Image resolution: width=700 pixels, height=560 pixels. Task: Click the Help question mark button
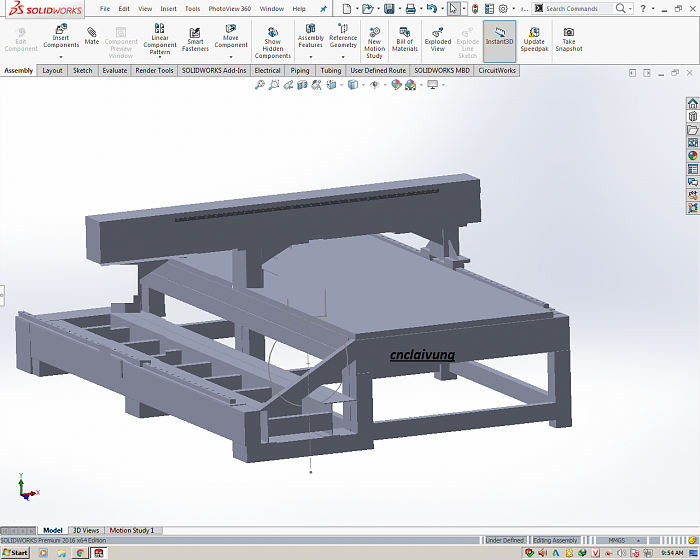click(x=643, y=8)
